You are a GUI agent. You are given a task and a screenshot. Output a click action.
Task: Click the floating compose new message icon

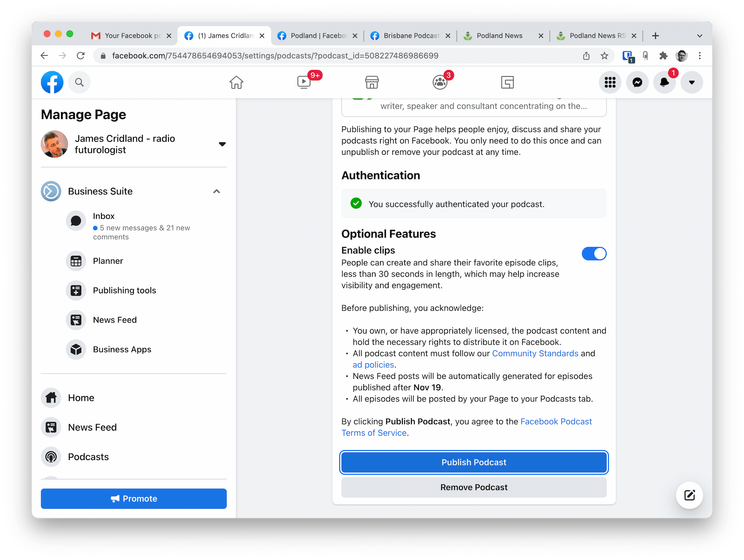(x=689, y=495)
